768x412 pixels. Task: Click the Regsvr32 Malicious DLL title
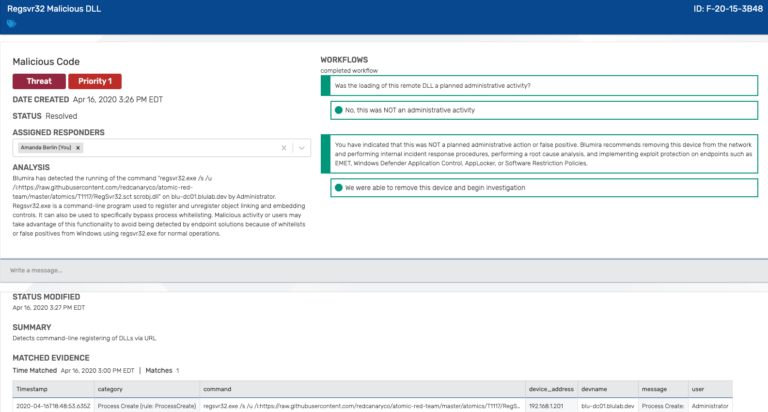pos(54,9)
